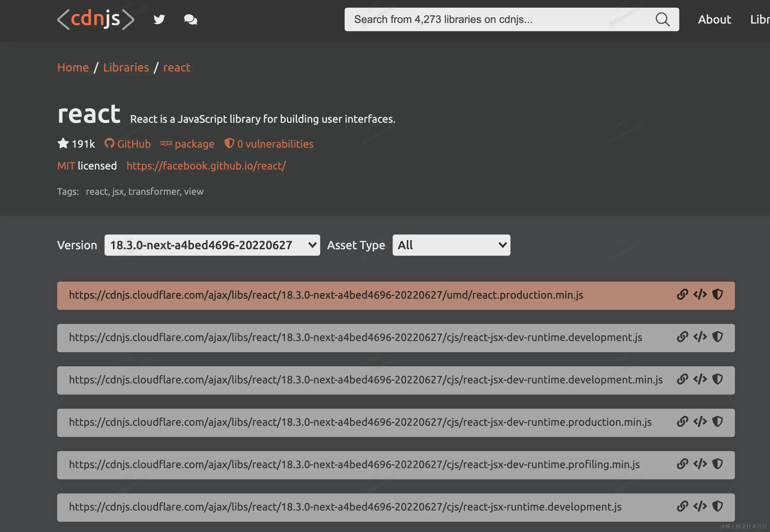
Task: Copy link icon for react-jsx-dev-runtime.profiling.min.js row
Action: click(x=682, y=464)
